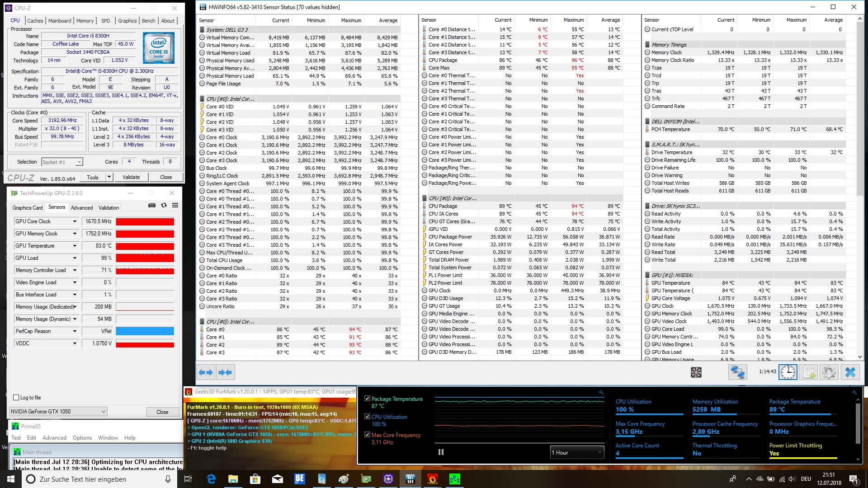Open PerfCap Reason sensor dropdown
Viewport: 868px width, 488px height.
(75, 331)
